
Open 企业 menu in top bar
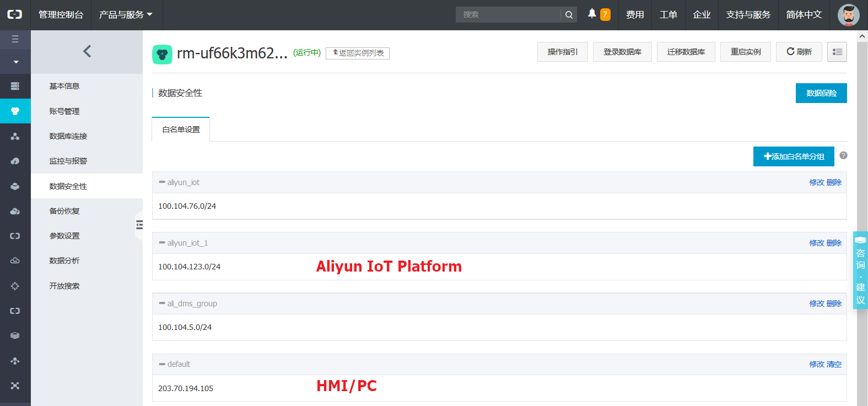pyautogui.click(x=702, y=15)
